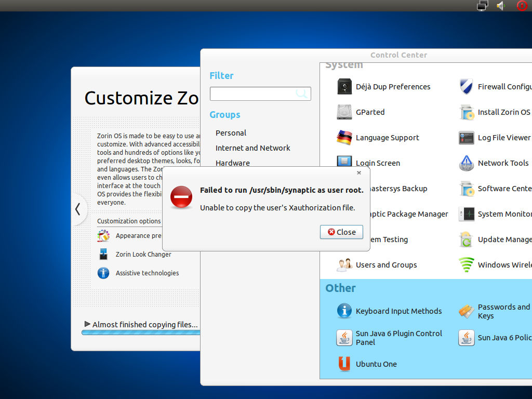Screen dimensions: 532x399
Task: Click Assistive technologies icon in installer
Action: click(103, 273)
